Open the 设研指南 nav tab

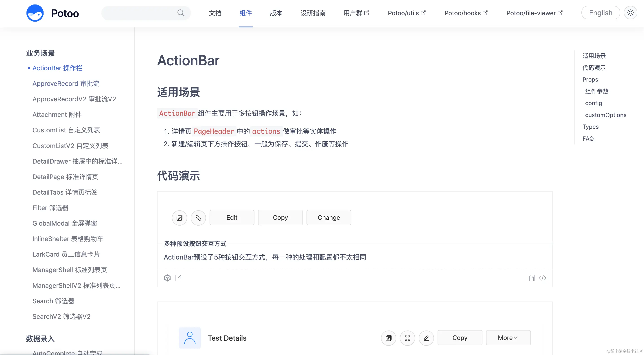[313, 13]
